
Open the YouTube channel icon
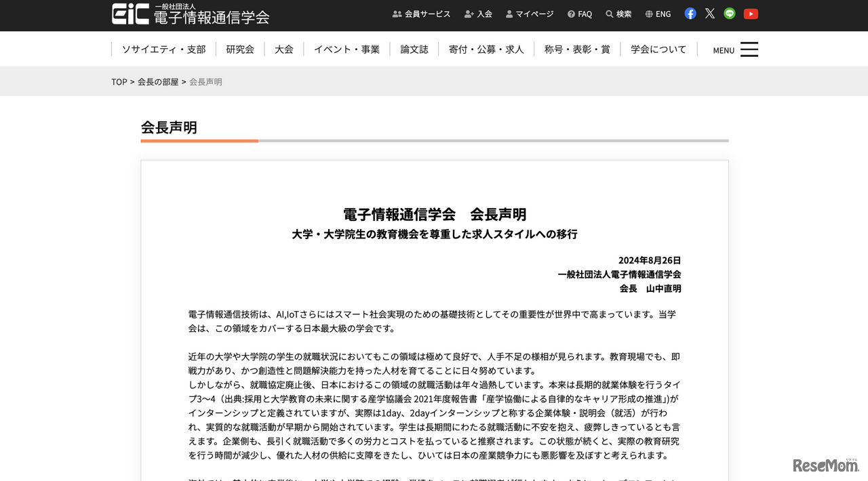(x=751, y=14)
